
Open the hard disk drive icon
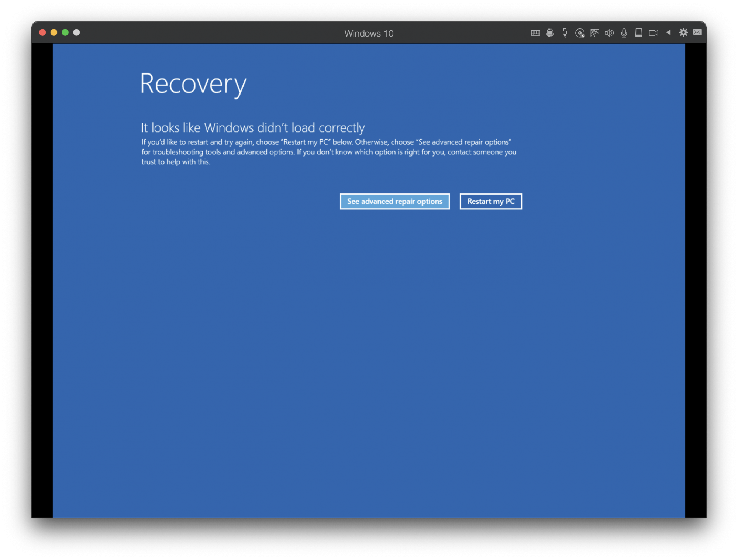639,33
